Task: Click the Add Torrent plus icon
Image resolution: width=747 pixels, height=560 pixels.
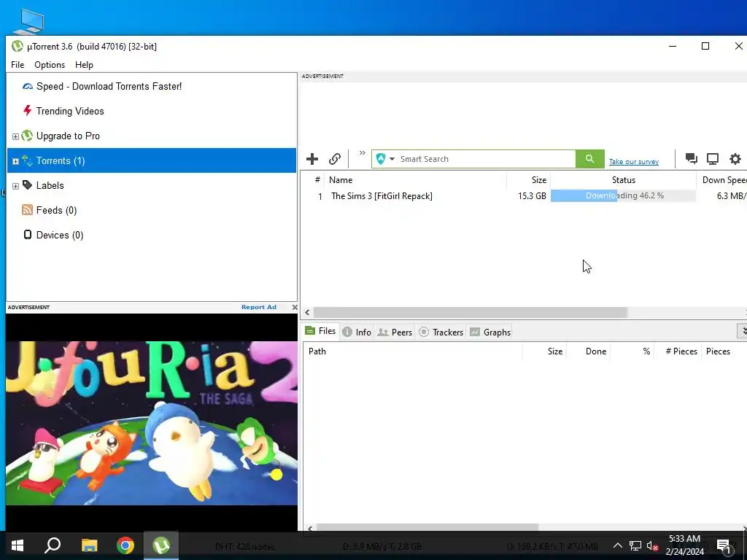Action: click(x=312, y=159)
